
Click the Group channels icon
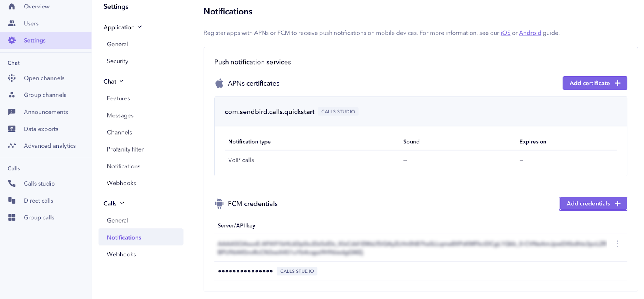click(x=12, y=95)
